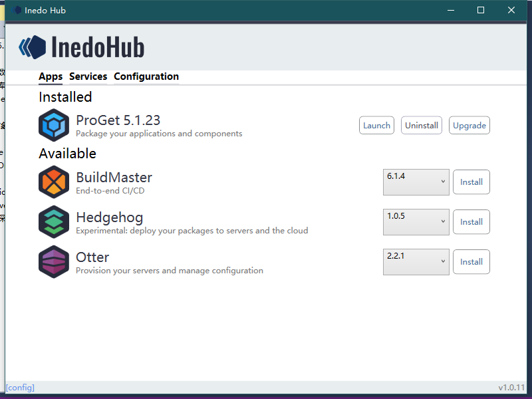Click 'Provision your servers and manage configuration' text
The width and height of the screenshot is (532, 399).
pyautogui.click(x=170, y=271)
